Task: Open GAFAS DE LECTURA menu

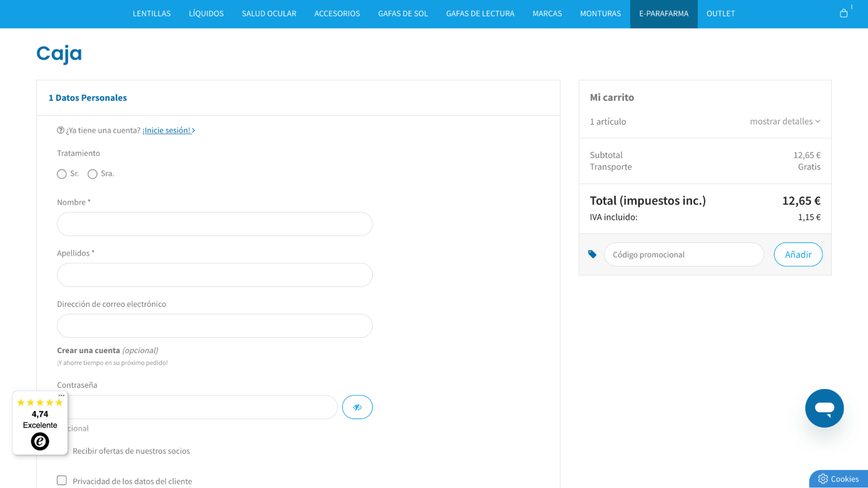Action: pyautogui.click(x=480, y=13)
